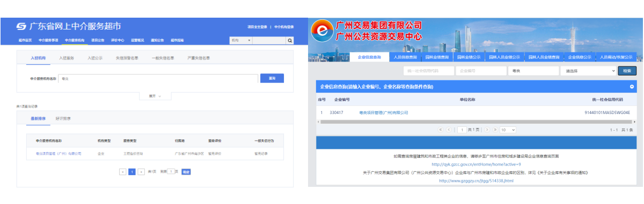The width and height of the screenshot is (644, 204).
Task: Click the 企业编号 input field
Action: tap(480, 70)
